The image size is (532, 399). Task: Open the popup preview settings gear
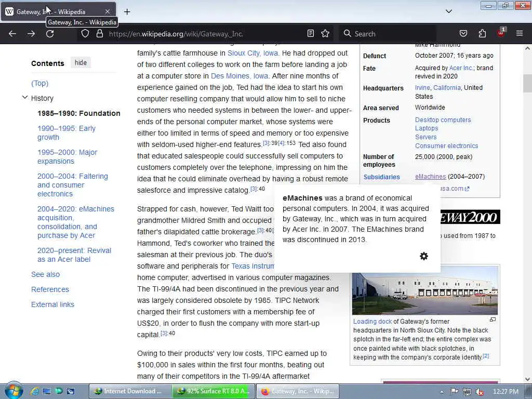click(424, 256)
